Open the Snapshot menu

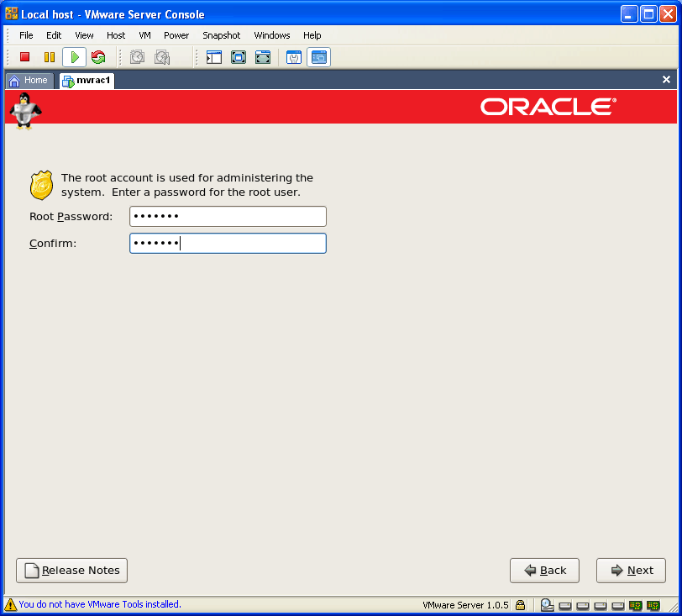pos(221,35)
